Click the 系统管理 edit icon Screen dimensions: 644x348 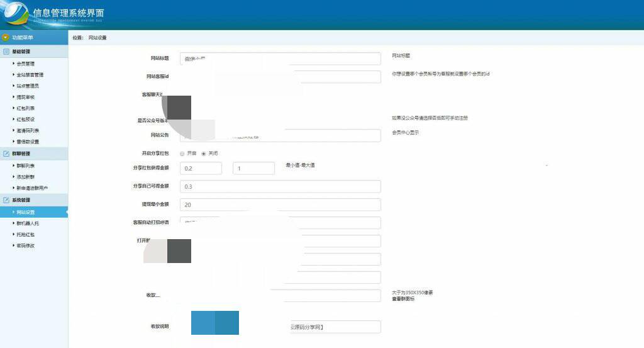(6, 200)
